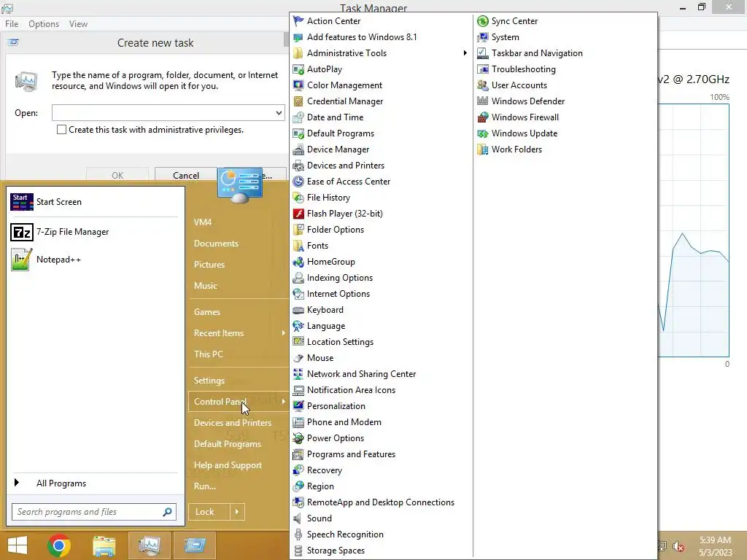
Task: Click Indexing Options icon
Action: (x=298, y=278)
